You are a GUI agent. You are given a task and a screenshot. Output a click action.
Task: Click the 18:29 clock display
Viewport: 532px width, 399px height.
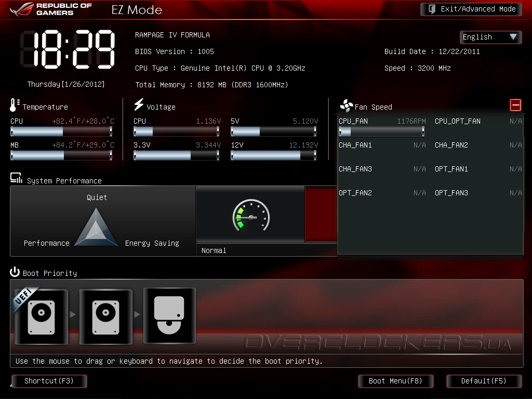pos(68,49)
